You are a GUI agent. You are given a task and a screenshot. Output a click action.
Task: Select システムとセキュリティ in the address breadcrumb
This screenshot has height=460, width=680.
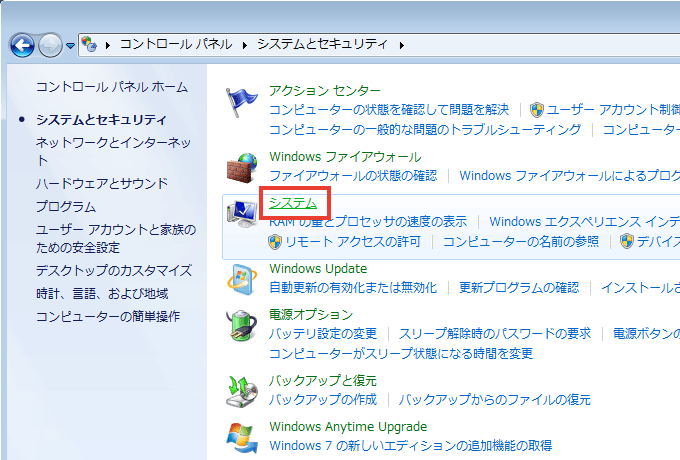tap(322, 44)
